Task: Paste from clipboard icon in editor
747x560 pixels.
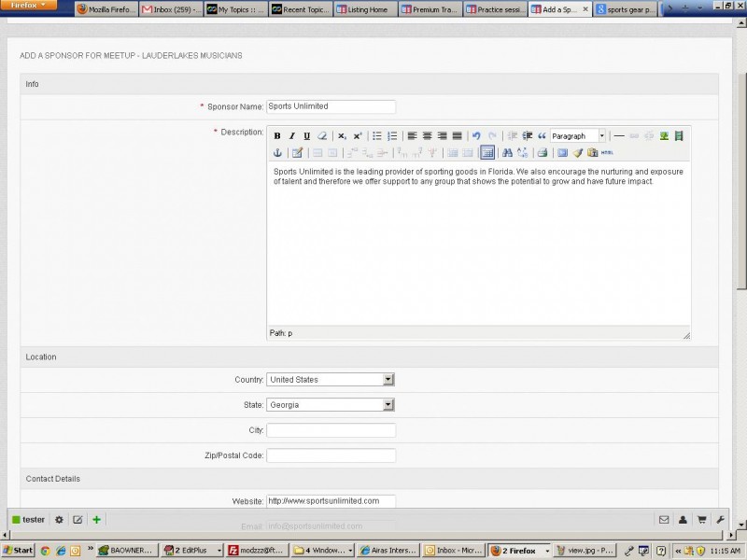Action: tap(593, 153)
